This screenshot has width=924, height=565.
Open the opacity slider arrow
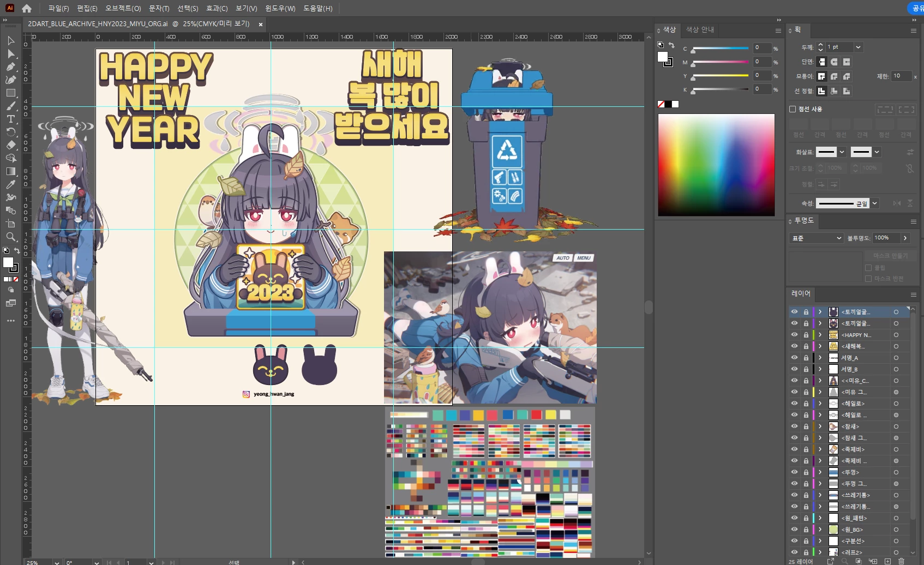[905, 238]
